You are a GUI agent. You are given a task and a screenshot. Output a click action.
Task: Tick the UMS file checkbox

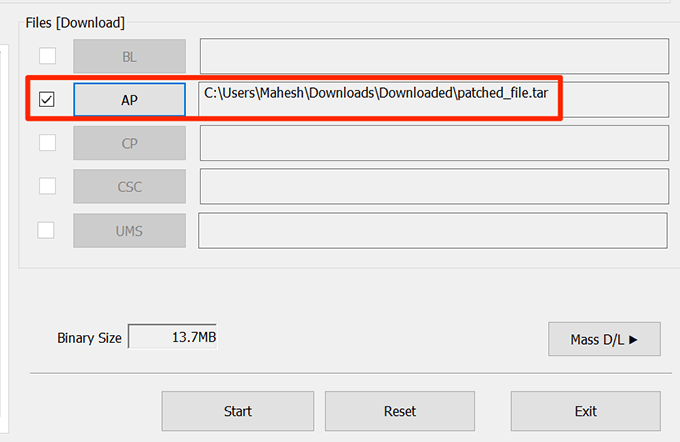(46, 230)
